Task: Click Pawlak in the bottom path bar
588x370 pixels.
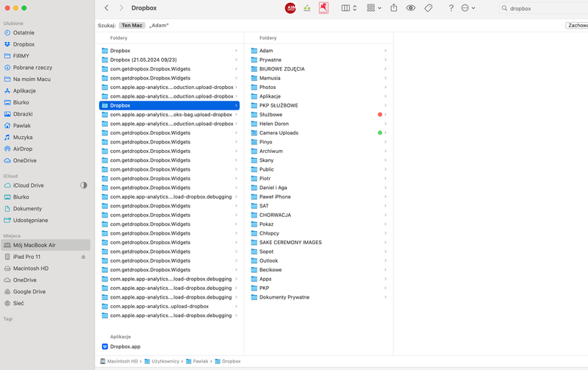Action: pos(200,361)
